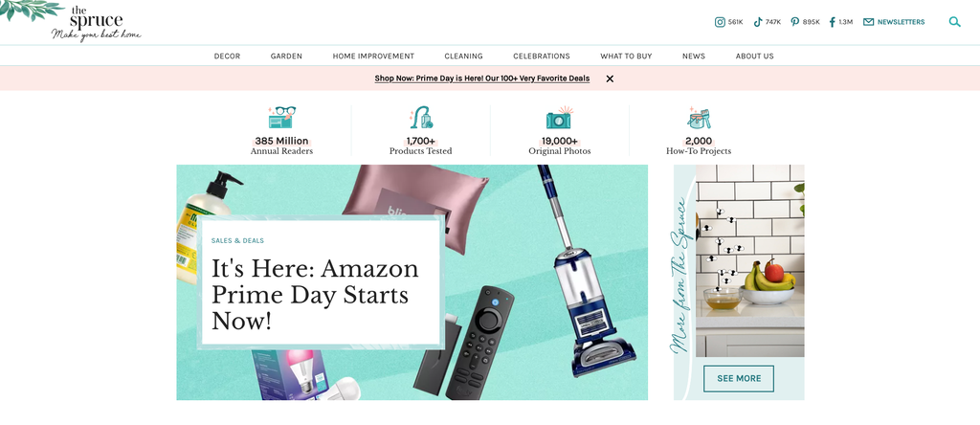Open The Spruce TikTok icon link
The width and height of the screenshot is (980, 425).
pos(758,22)
